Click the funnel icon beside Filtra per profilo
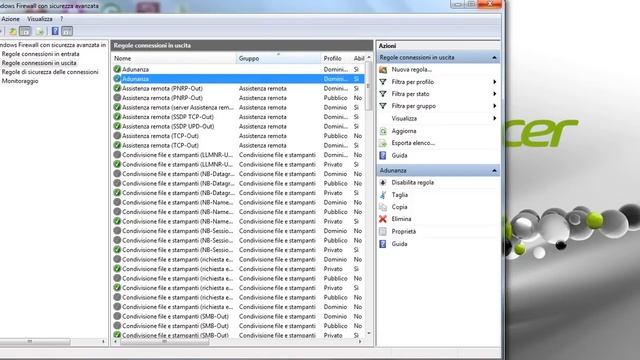This screenshot has height=360, width=640. [x=383, y=82]
